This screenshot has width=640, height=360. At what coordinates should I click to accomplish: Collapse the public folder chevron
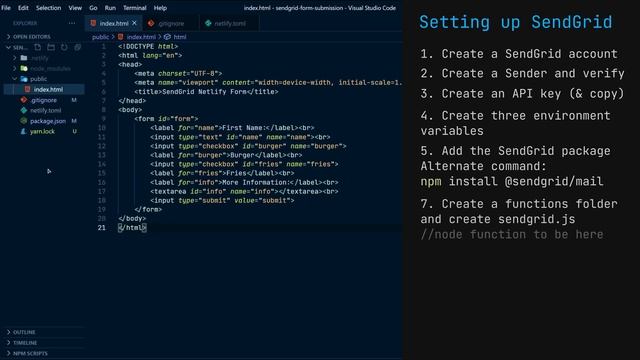coord(15,79)
